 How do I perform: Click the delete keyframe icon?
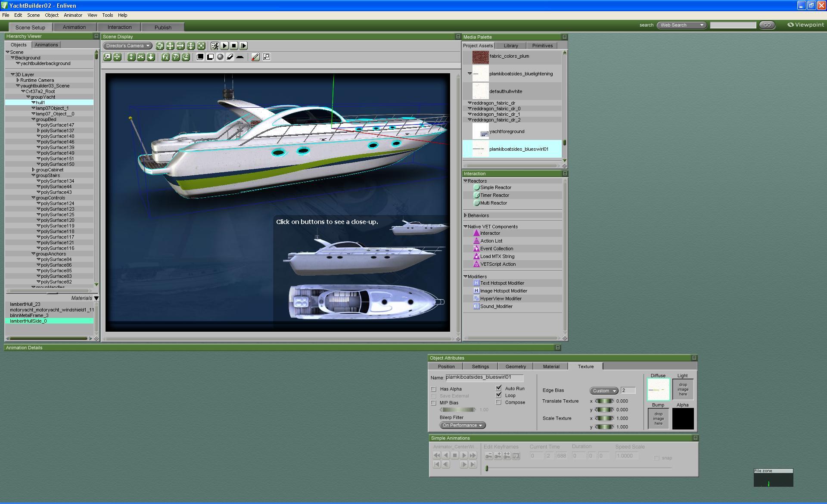pos(488,456)
